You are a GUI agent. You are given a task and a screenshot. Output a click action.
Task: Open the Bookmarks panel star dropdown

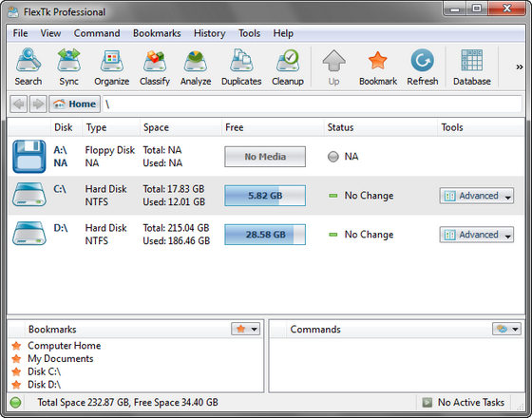(x=246, y=329)
